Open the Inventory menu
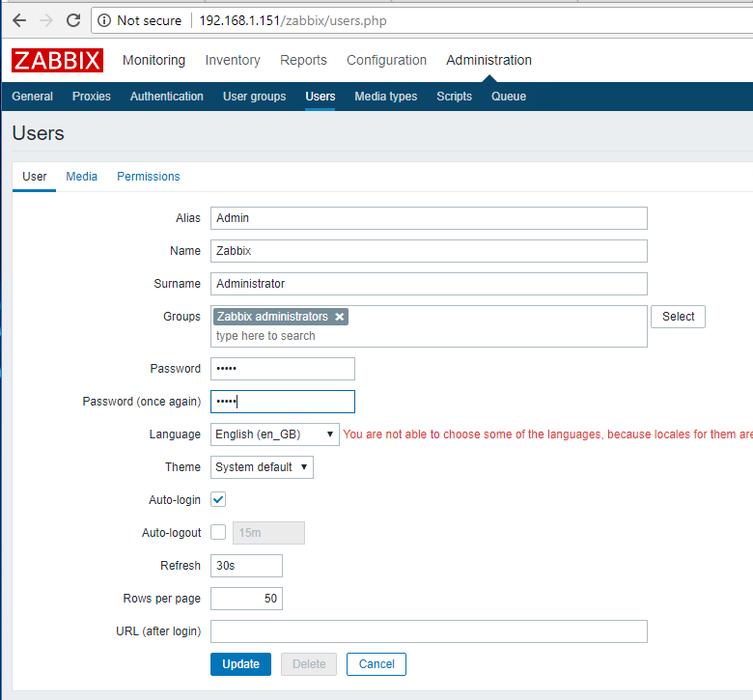Image resolution: width=753 pixels, height=700 pixels. click(x=233, y=60)
